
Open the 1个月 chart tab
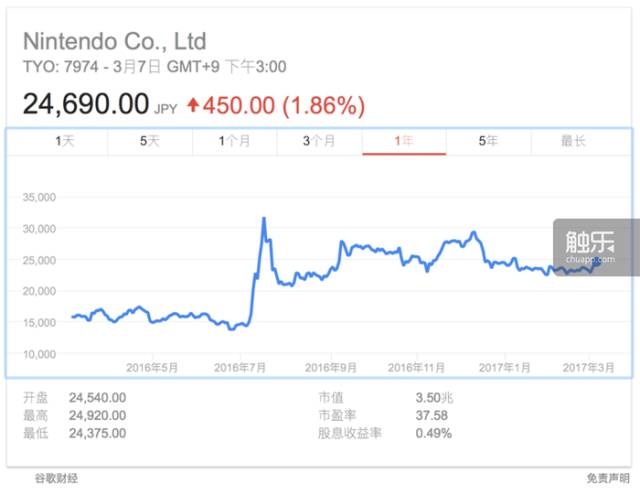(234, 141)
